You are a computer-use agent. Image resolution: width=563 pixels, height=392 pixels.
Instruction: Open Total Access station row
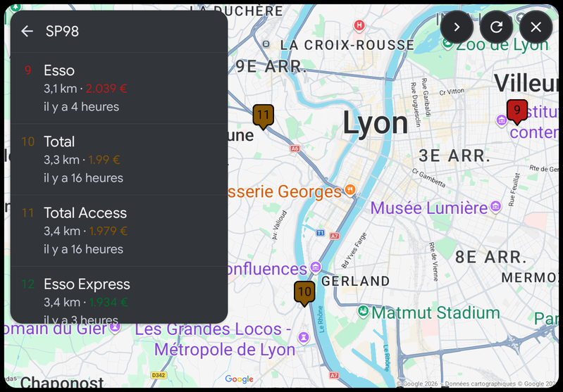click(x=119, y=231)
